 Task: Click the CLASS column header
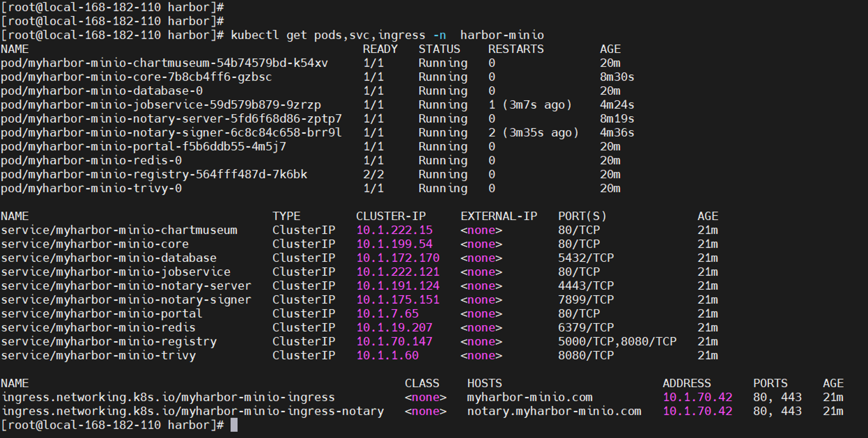point(422,383)
